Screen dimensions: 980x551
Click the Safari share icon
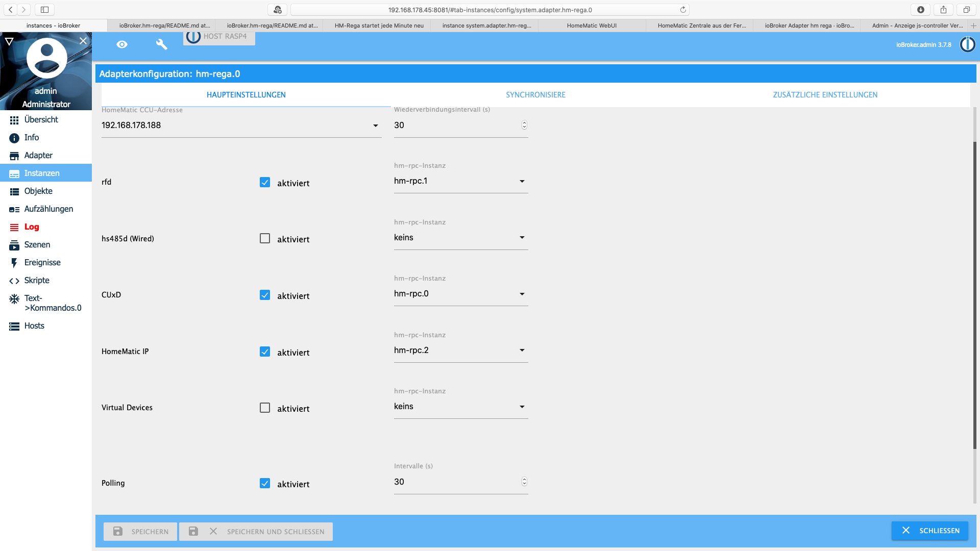tap(943, 10)
